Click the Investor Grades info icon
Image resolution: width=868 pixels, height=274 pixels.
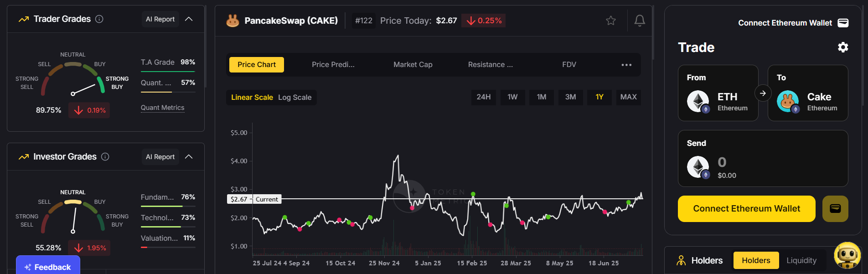pos(105,157)
